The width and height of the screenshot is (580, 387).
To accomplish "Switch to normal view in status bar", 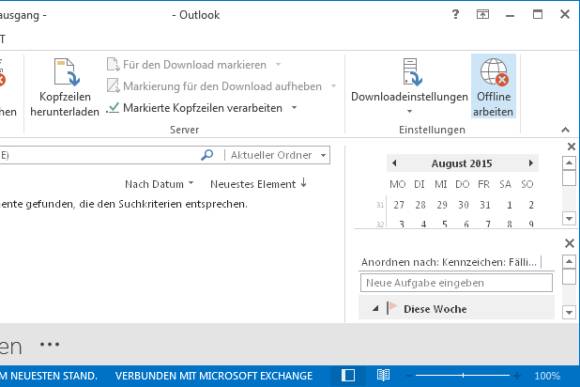I will 348,376.
